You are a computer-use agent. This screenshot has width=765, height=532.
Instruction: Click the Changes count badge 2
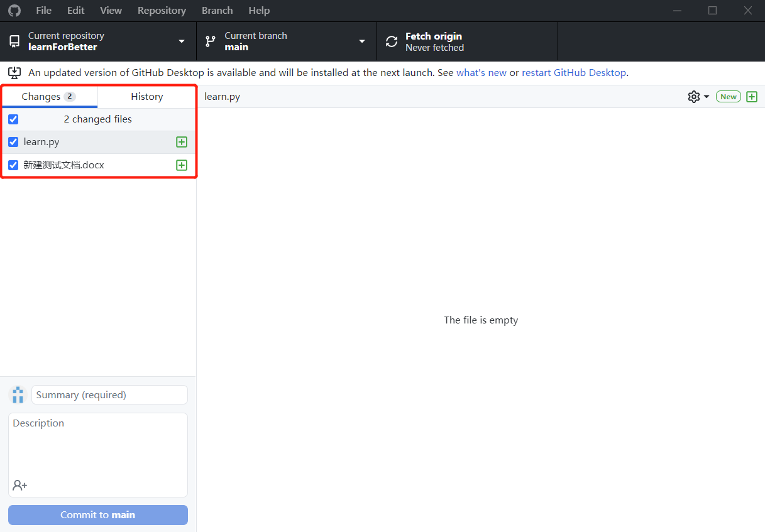pyautogui.click(x=70, y=97)
